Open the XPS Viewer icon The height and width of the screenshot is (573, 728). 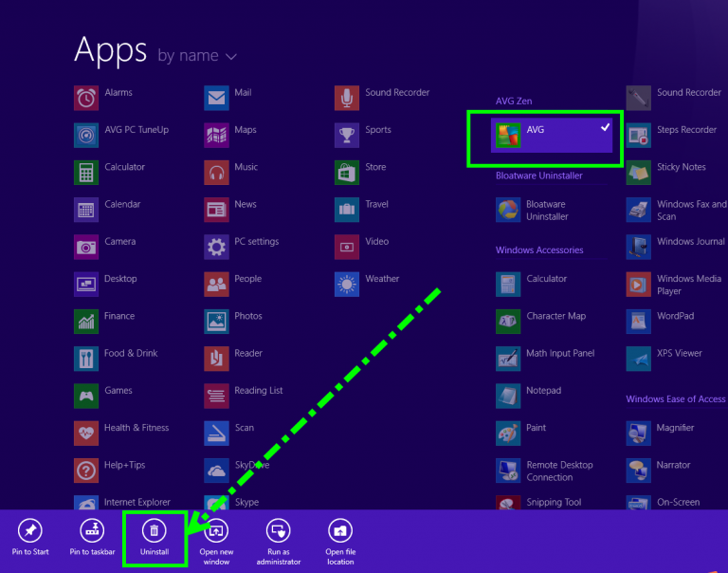[x=638, y=359]
